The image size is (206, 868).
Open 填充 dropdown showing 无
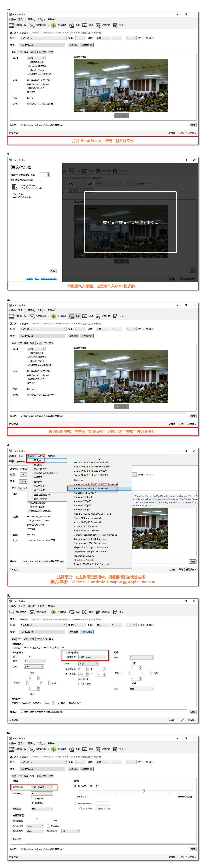coord(141,657)
